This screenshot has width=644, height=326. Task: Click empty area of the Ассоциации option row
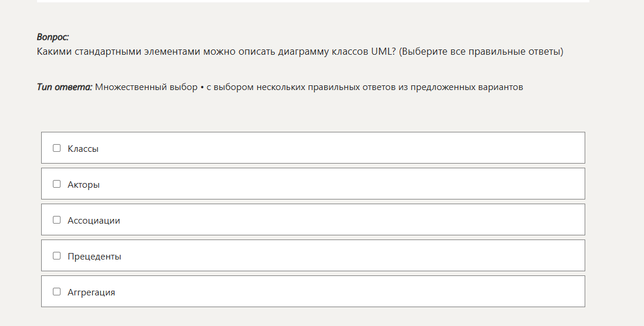click(353, 220)
